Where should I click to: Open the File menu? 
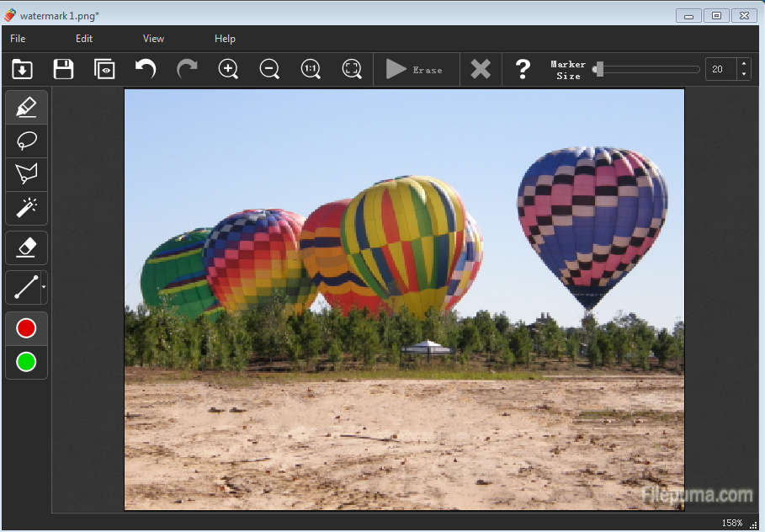(18, 39)
